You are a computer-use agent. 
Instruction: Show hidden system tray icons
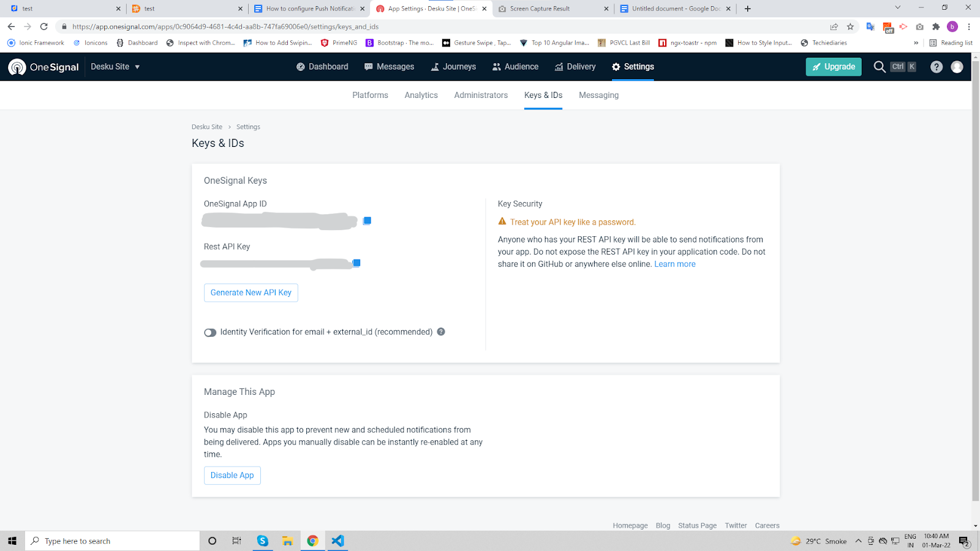858,541
